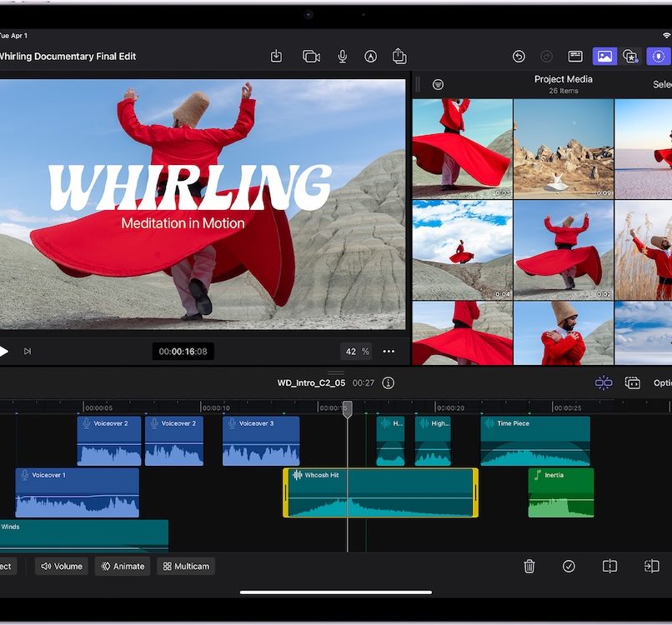Click the timecode display 00:00:16:08

[183, 352]
